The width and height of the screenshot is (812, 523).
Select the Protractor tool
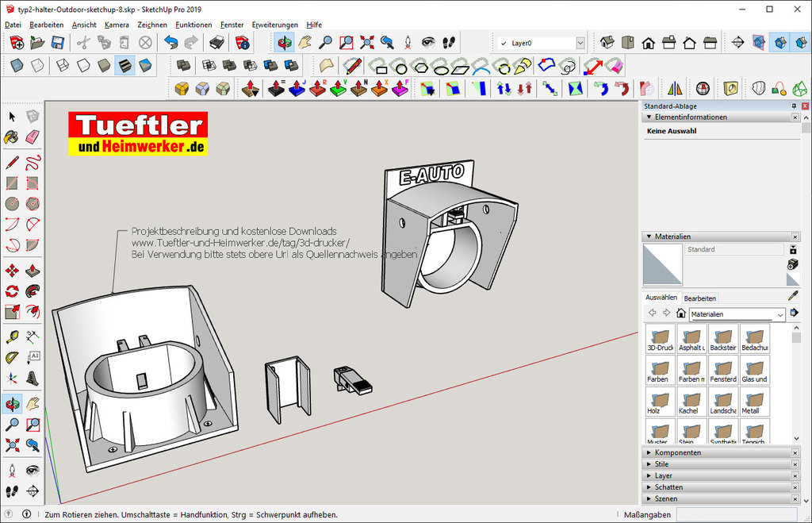(13, 358)
